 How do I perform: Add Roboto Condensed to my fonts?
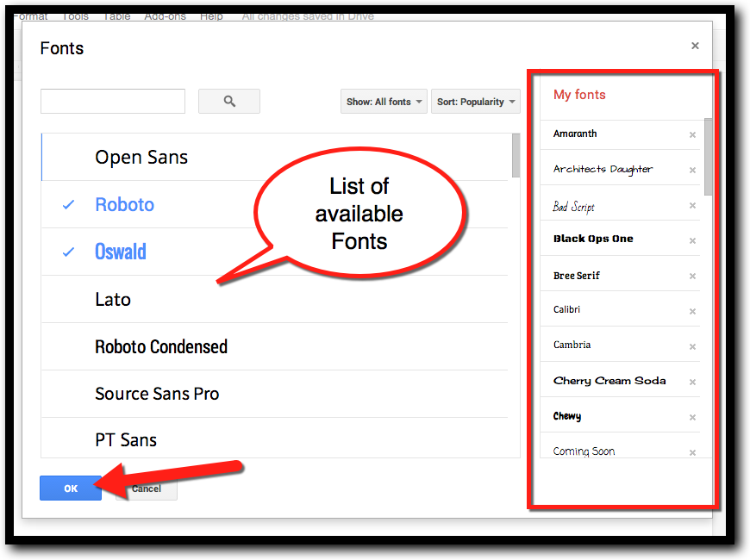(x=274, y=346)
